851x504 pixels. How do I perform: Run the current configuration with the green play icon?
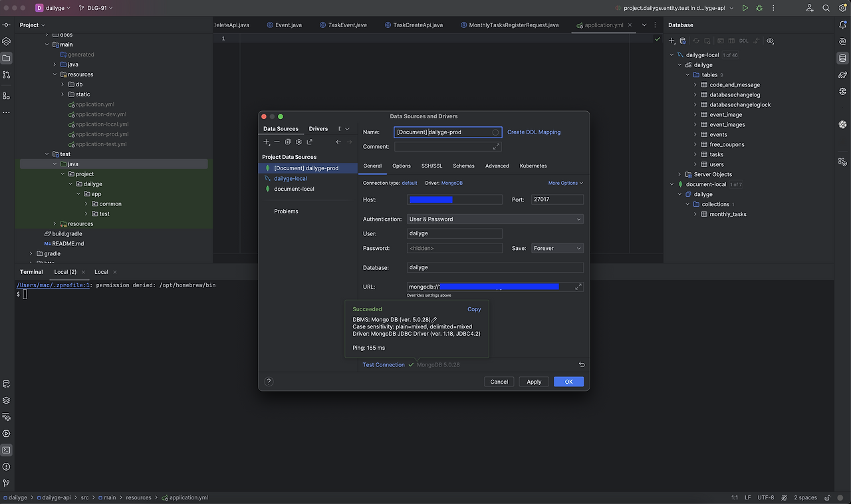[x=745, y=8]
